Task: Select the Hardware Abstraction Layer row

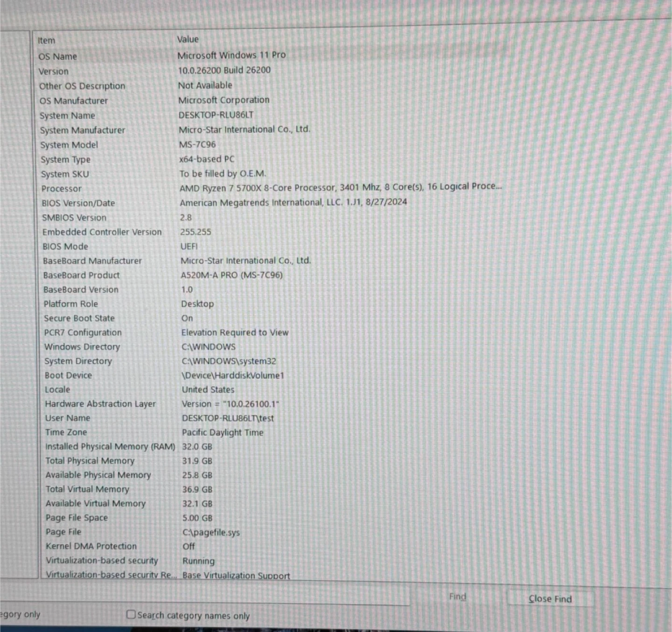Action: click(x=100, y=404)
